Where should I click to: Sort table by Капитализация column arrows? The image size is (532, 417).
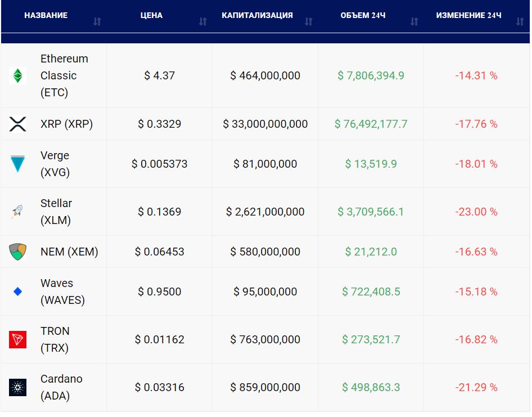pyautogui.click(x=308, y=21)
